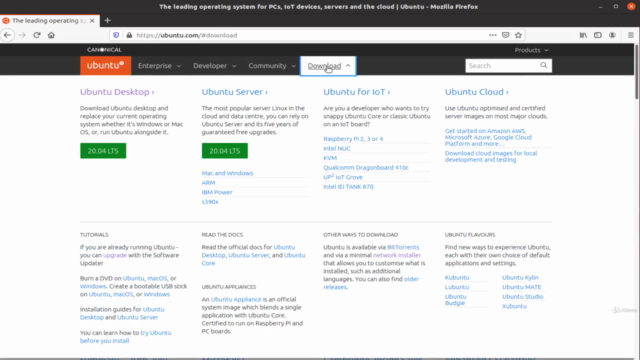This screenshot has height=360, width=640.
Task: Open the UP² IoT Grove link
Action: (343, 177)
